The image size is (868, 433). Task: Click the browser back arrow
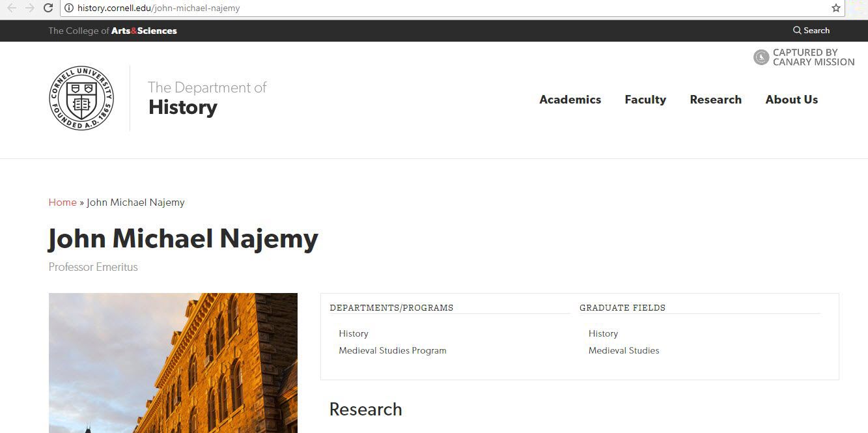point(12,8)
